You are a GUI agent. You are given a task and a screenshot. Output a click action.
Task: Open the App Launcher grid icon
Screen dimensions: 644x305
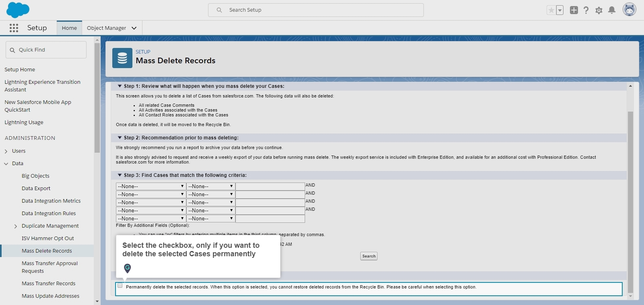click(x=14, y=28)
